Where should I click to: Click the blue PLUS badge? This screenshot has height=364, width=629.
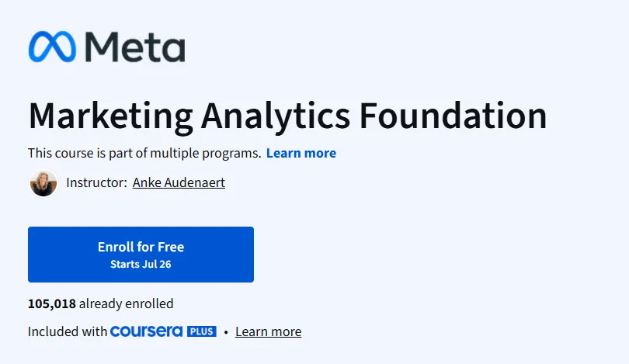click(x=201, y=331)
